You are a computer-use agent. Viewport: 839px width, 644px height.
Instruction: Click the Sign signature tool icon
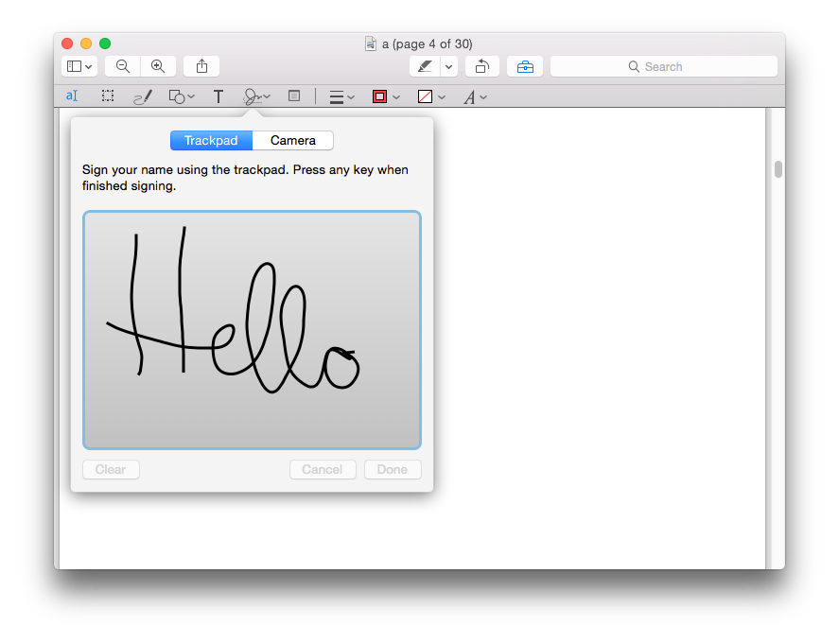(252, 96)
